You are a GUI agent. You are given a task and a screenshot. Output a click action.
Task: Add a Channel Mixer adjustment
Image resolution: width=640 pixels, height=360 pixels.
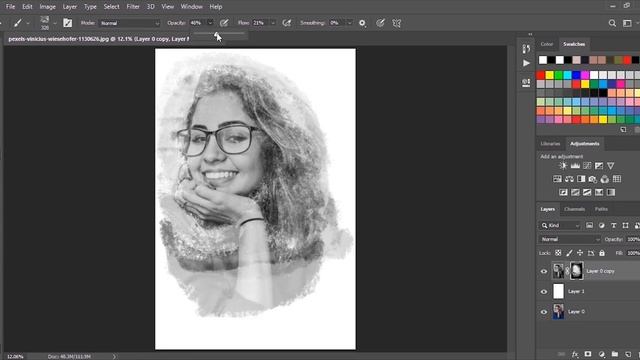(x=604, y=179)
